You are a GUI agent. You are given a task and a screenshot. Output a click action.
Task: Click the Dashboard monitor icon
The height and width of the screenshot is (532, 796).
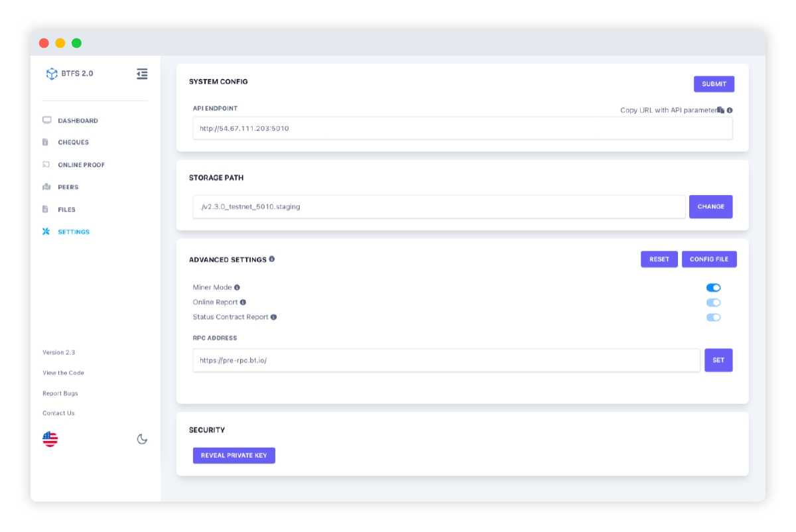[x=46, y=121]
